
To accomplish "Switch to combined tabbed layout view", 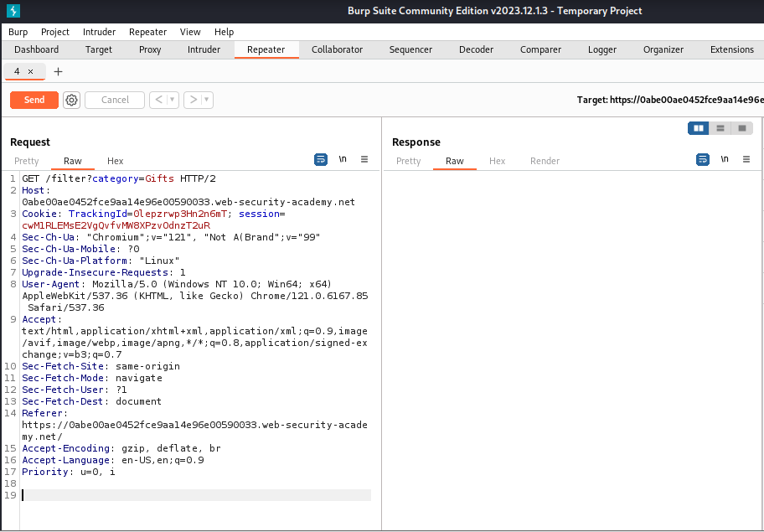I will [742, 128].
